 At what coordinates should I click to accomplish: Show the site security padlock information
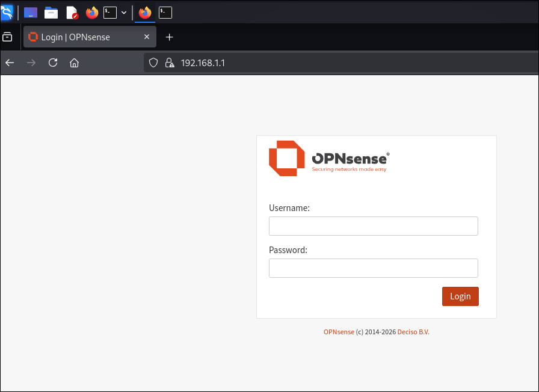(x=170, y=63)
